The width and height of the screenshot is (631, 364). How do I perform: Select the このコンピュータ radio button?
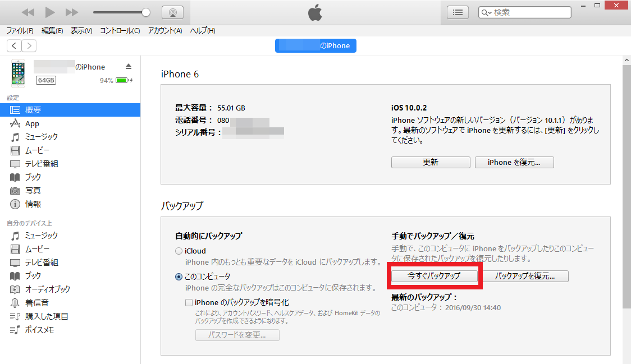pyautogui.click(x=179, y=277)
